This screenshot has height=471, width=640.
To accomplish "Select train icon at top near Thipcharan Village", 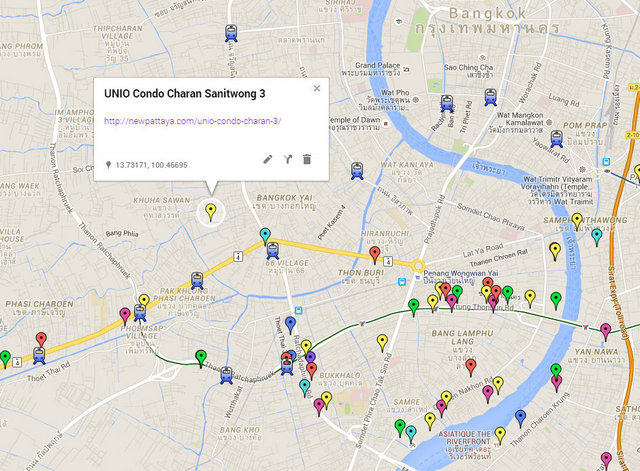I will 231,33.
